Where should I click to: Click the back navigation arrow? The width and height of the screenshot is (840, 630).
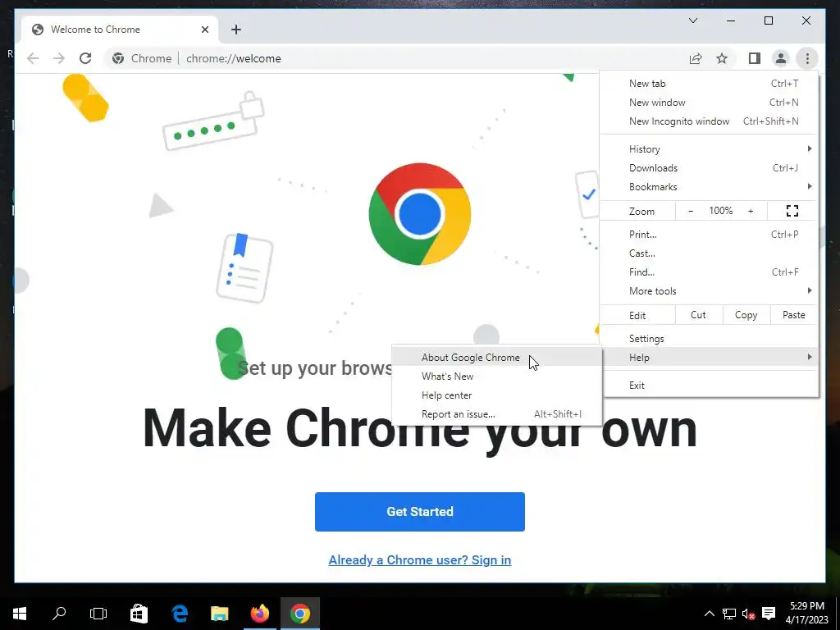pyautogui.click(x=33, y=58)
